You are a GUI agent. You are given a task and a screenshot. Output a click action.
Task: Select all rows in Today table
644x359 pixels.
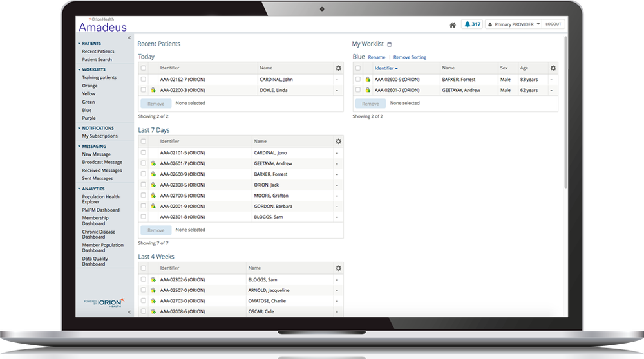coord(144,68)
